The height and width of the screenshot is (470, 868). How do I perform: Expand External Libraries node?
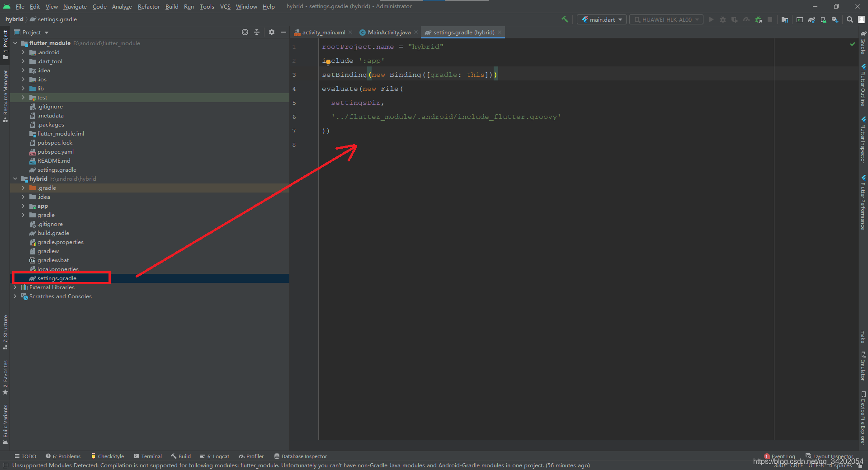point(15,287)
